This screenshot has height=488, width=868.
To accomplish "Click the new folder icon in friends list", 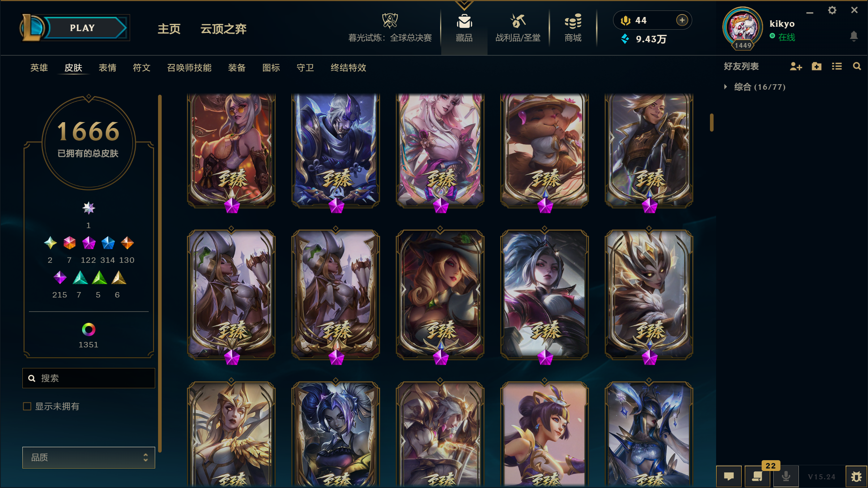I will (816, 66).
